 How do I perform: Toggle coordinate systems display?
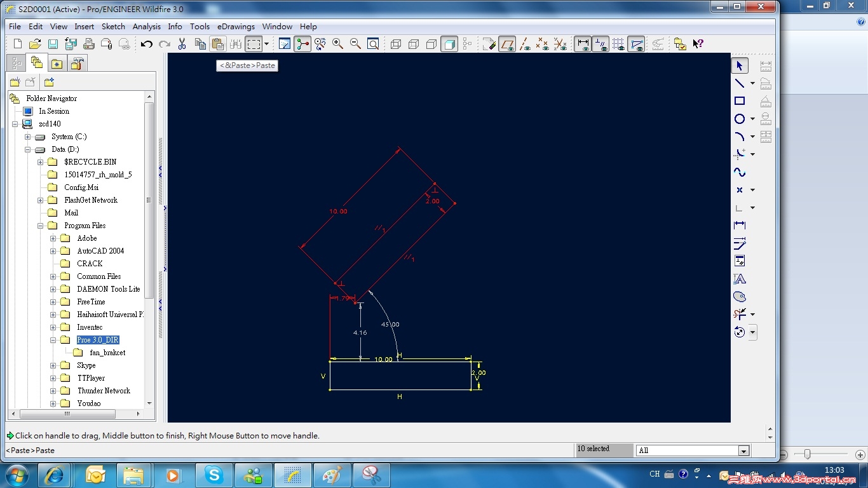(x=560, y=44)
